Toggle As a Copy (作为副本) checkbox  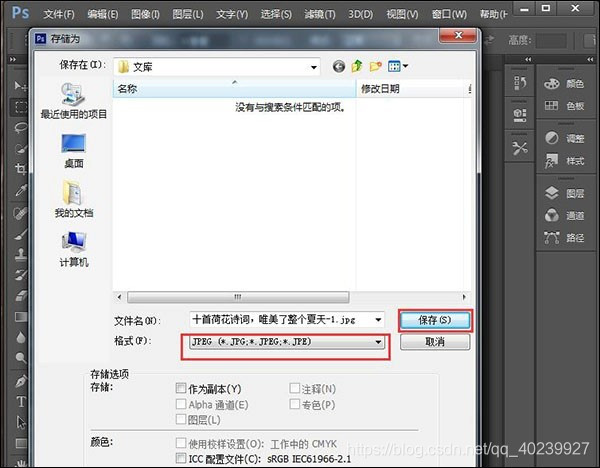point(181,388)
